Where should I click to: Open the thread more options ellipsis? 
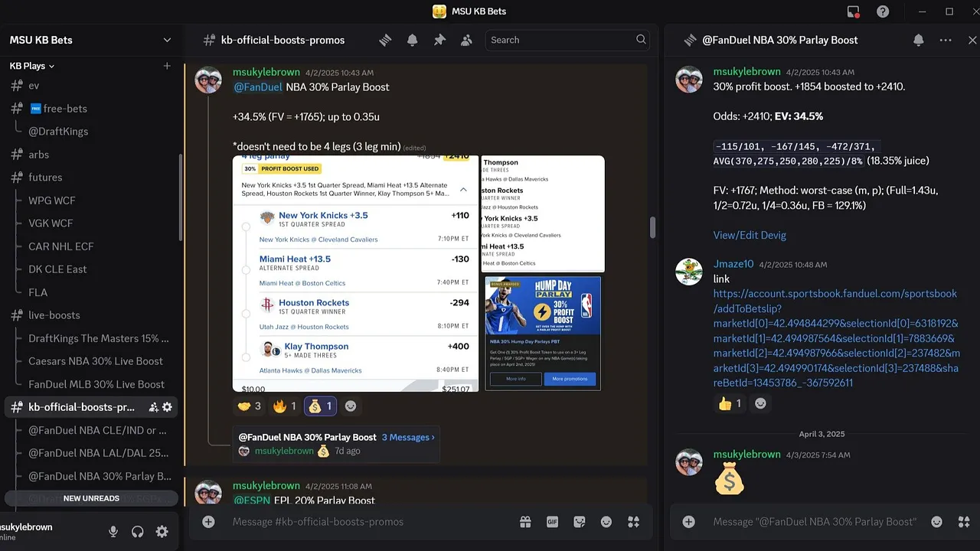(946, 40)
